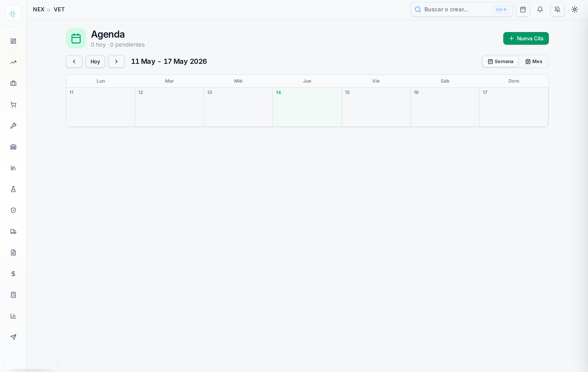Open the wrench tools icon in sidebar
This screenshot has height=372, width=588.
pos(13,126)
